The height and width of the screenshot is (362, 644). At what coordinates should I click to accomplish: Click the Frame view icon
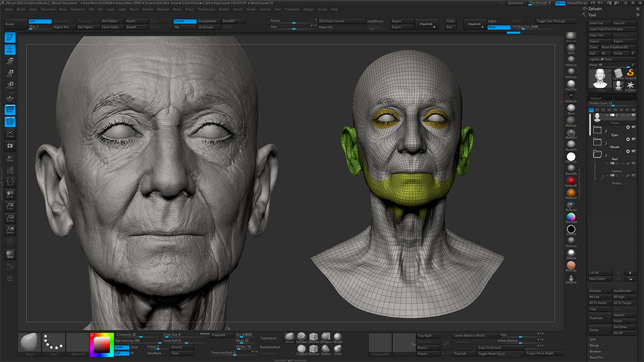(x=10, y=134)
